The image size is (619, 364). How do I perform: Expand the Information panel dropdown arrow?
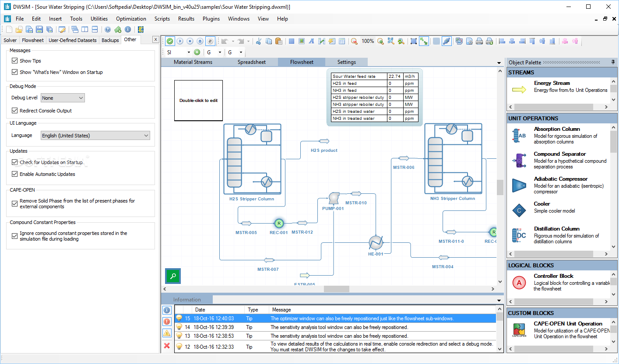(x=499, y=300)
